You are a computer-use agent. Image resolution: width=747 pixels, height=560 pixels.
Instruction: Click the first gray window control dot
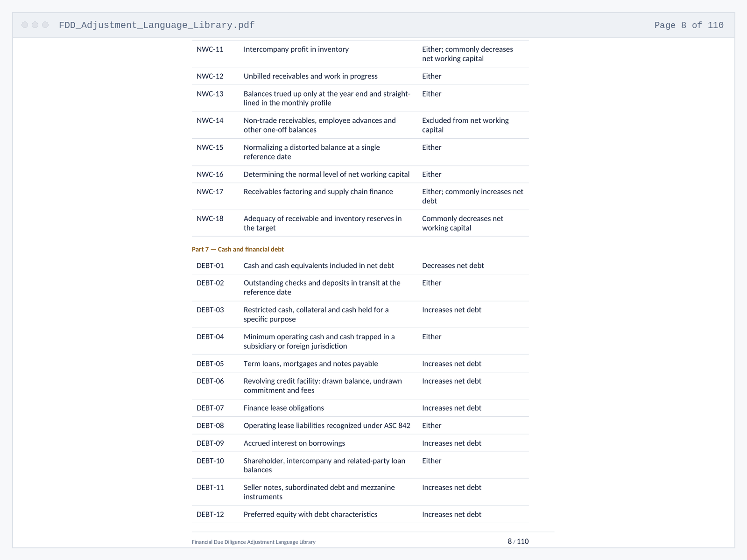pyautogui.click(x=25, y=25)
